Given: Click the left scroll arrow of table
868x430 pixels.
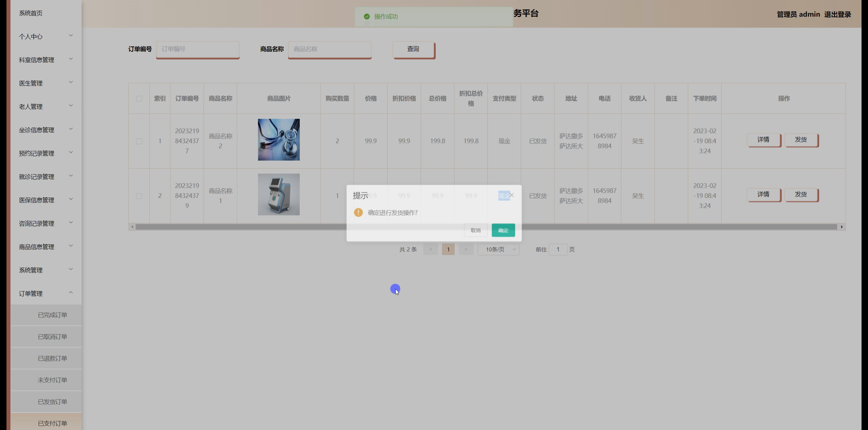Looking at the screenshot, I should point(132,227).
